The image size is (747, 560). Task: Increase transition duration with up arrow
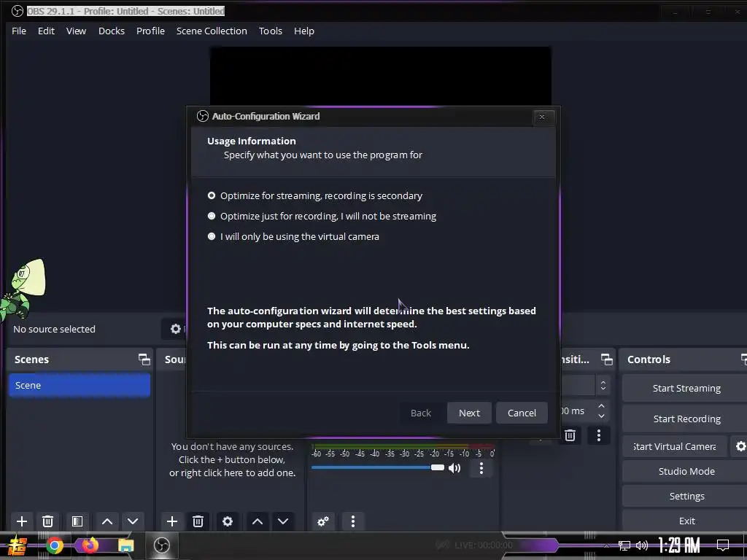pos(602,406)
